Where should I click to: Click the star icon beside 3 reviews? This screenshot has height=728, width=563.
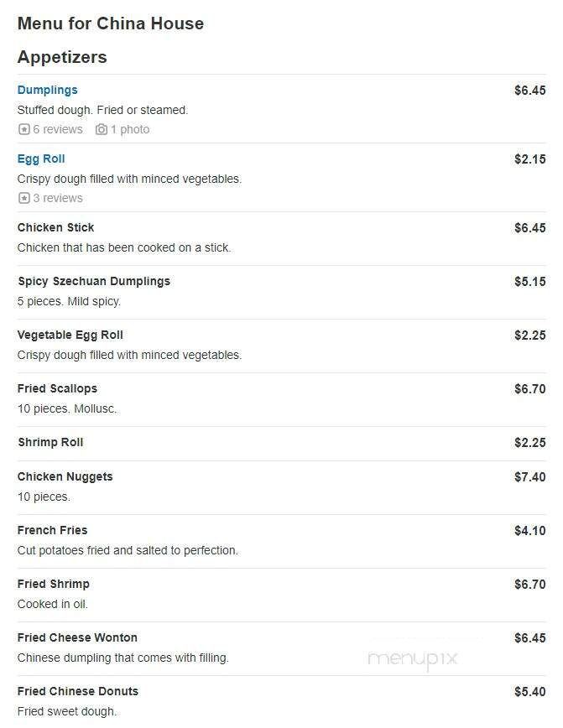[x=24, y=198]
